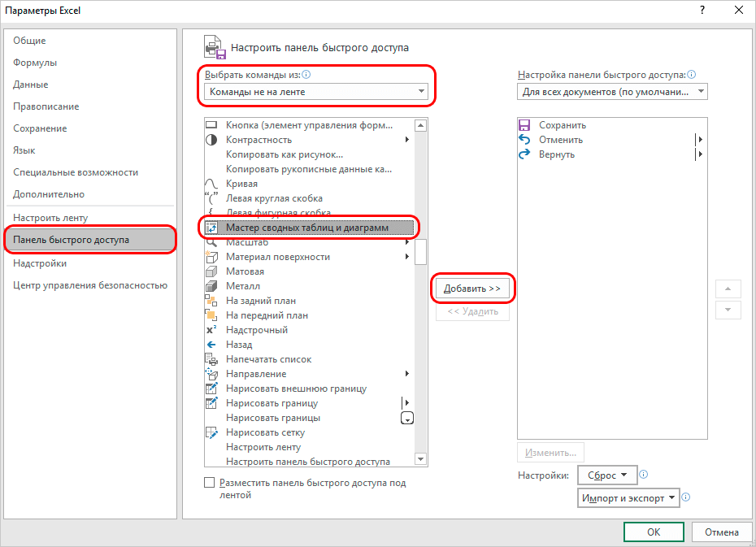Open the Команды не на ленте dropdown
This screenshot has height=547, width=756.
pyautogui.click(x=316, y=92)
